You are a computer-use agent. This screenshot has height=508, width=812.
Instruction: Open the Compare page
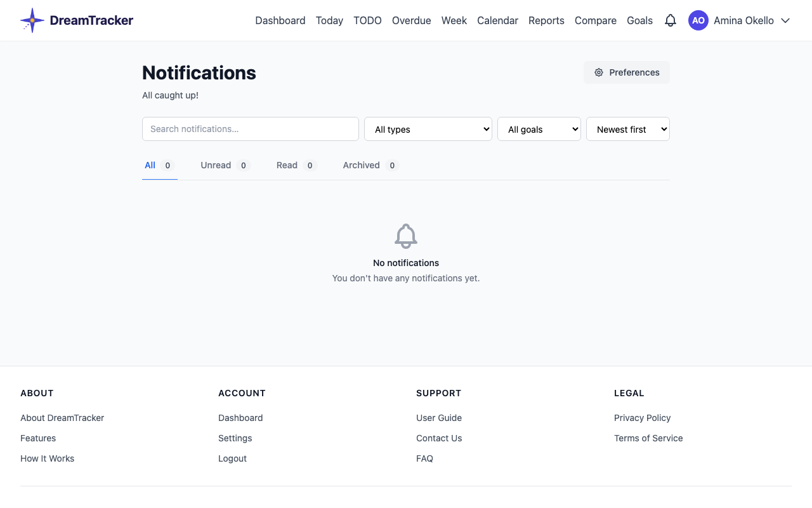pyautogui.click(x=596, y=20)
